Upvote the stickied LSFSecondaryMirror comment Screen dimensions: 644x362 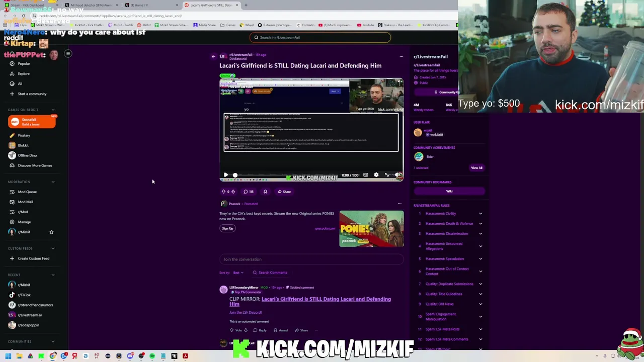pyautogui.click(x=232, y=330)
